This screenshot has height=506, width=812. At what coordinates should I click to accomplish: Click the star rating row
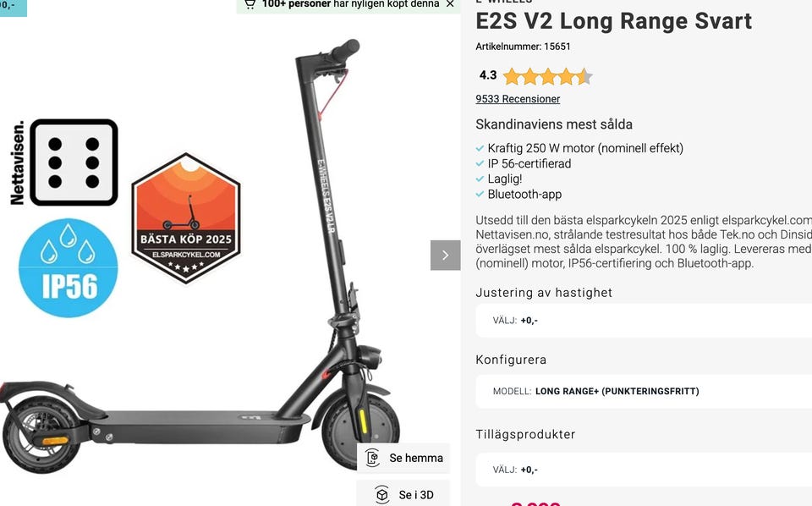[x=548, y=76]
